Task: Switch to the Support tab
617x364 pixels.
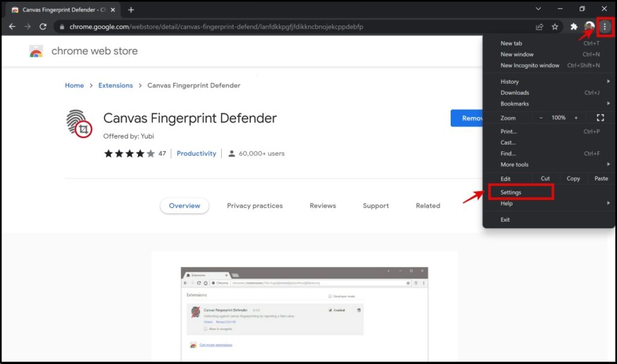Action: click(376, 206)
